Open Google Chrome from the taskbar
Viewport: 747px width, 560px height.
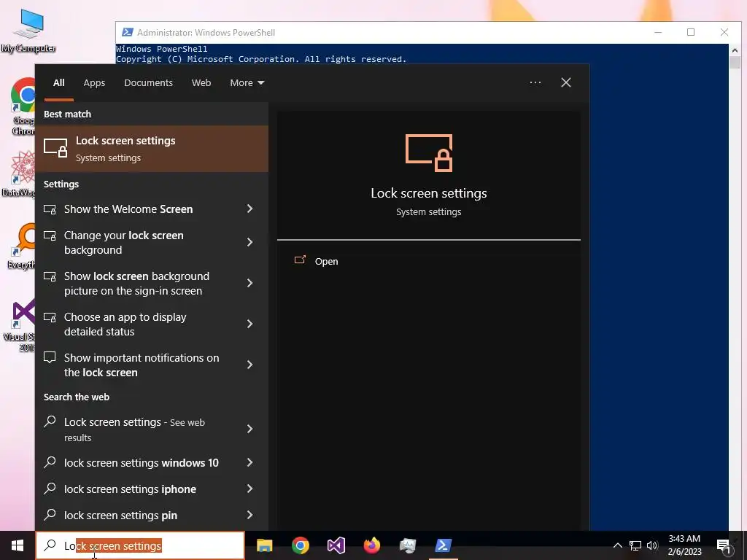click(300, 545)
